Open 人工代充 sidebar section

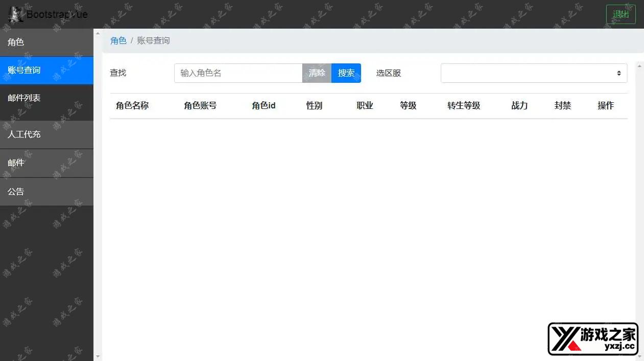(x=46, y=134)
